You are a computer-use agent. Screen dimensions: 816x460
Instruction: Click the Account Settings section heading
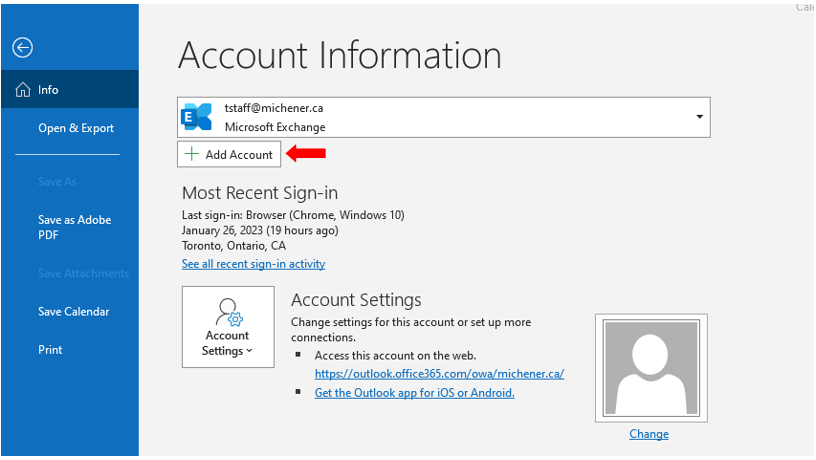356,300
